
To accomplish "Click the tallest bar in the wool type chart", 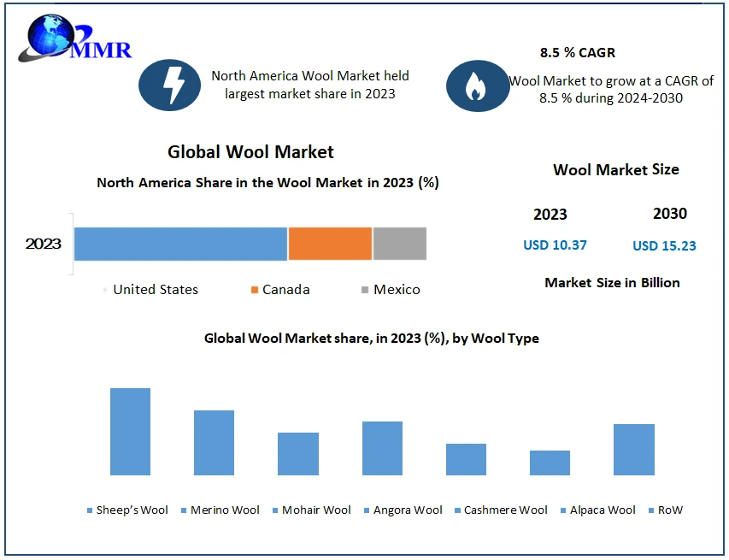I will coord(130,432).
